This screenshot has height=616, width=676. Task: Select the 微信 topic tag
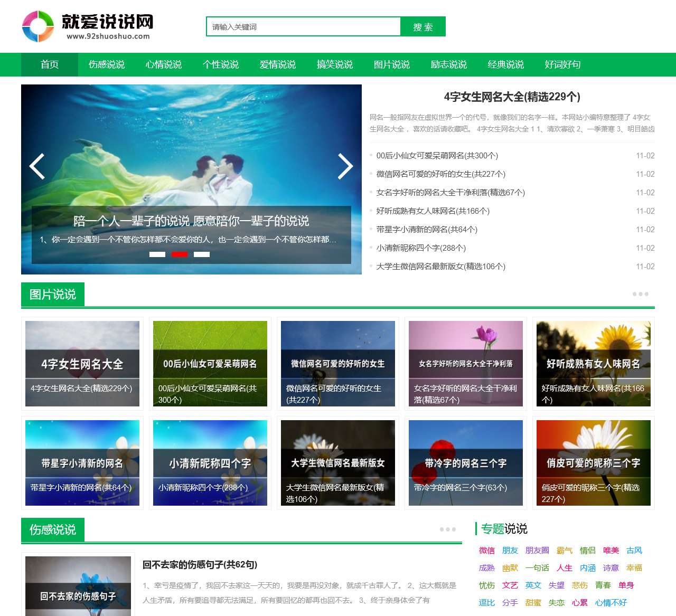pyautogui.click(x=487, y=551)
